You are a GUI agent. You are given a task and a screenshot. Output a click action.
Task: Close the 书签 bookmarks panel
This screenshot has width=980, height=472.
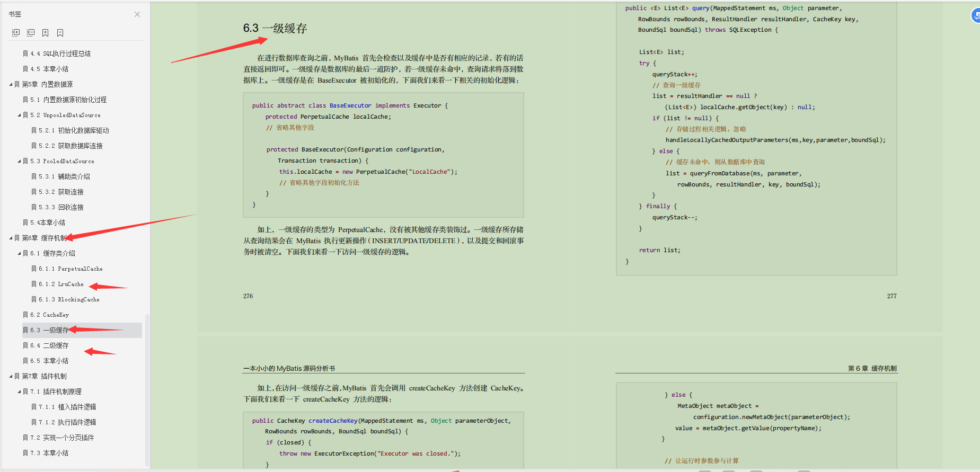coord(137,14)
